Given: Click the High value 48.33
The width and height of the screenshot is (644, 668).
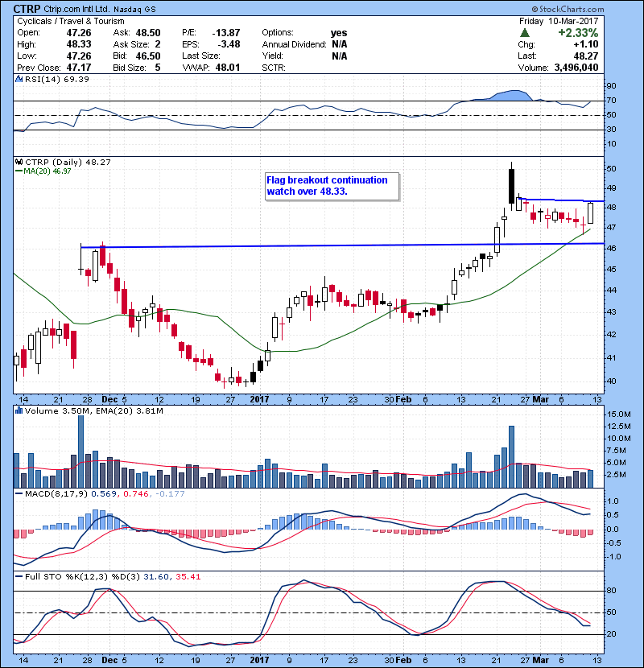Looking at the screenshot, I should 79,44.
